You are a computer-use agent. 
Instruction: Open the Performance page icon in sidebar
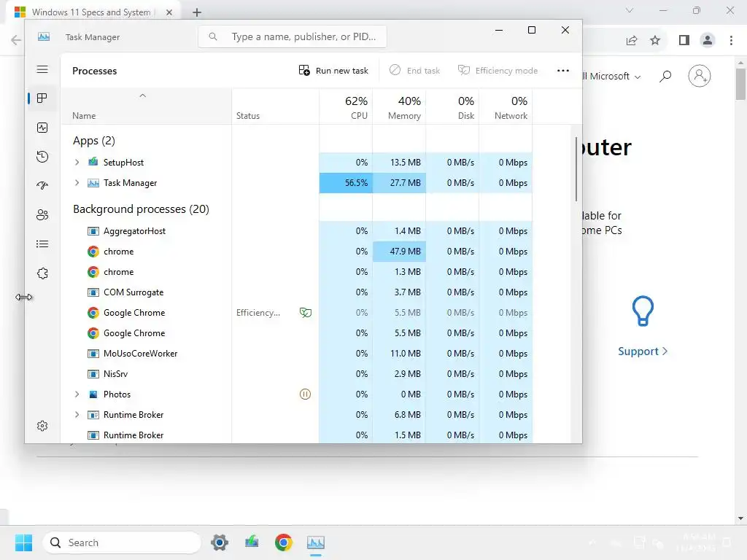[42, 128]
